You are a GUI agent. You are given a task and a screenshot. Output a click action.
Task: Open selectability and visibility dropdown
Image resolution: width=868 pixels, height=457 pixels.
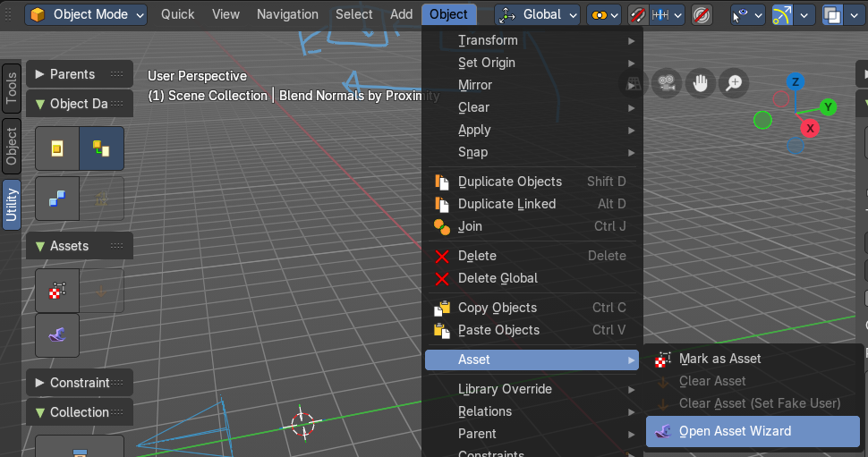tap(748, 15)
